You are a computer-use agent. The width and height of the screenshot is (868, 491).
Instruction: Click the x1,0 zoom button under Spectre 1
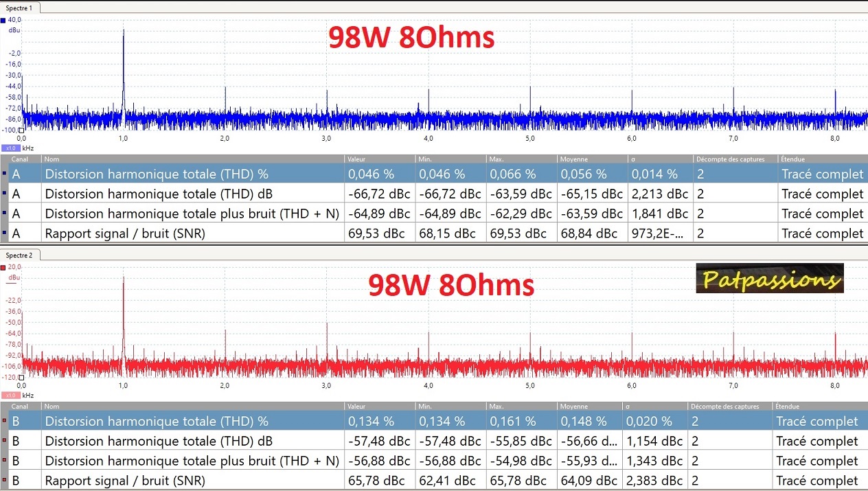tap(10, 148)
